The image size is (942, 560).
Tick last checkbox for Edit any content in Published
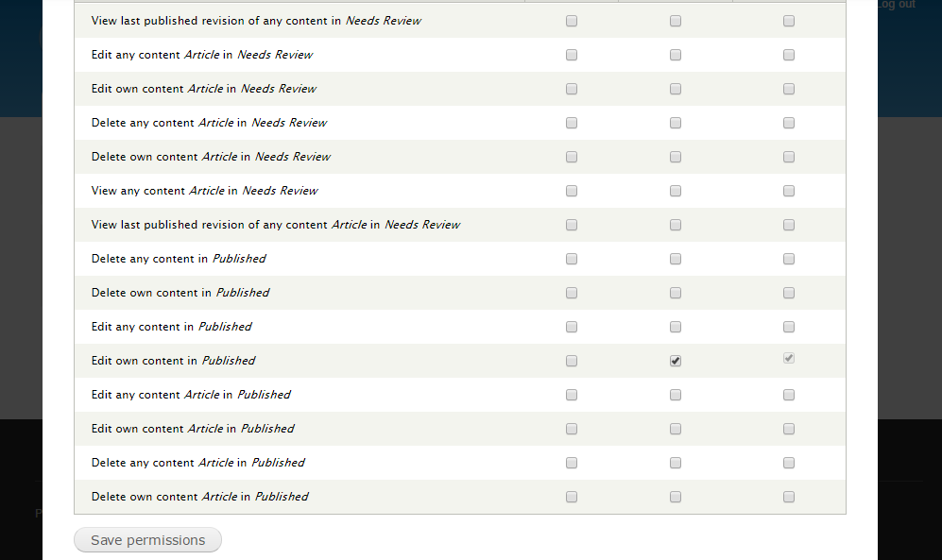(789, 327)
